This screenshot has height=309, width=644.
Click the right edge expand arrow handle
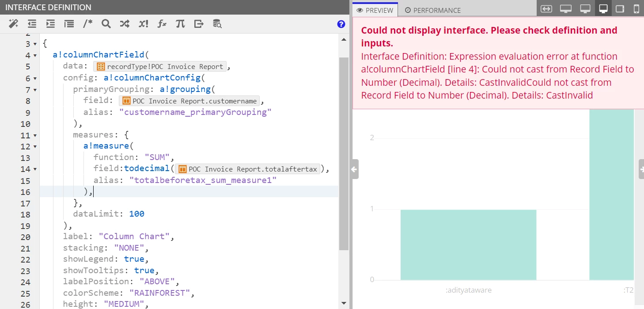pyautogui.click(x=641, y=169)
